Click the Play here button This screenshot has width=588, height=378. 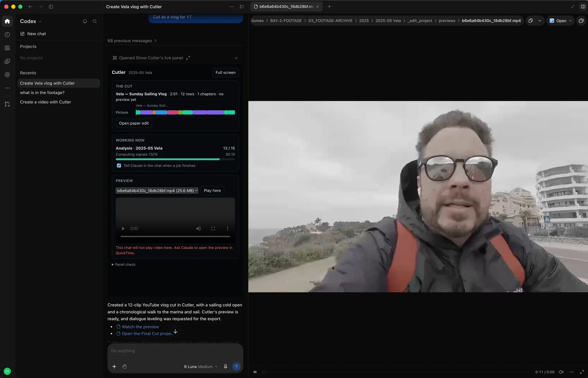click(212, 190)
